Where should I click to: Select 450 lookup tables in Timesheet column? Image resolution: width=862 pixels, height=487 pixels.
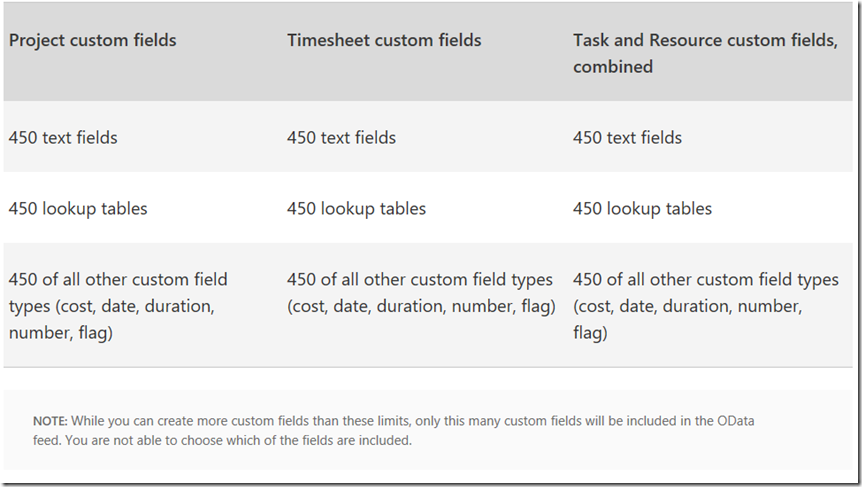pos(356,209)
